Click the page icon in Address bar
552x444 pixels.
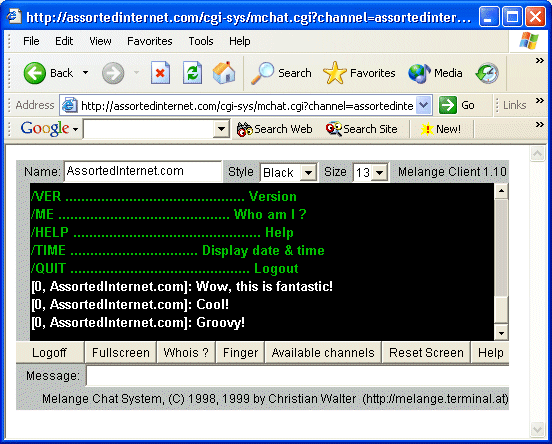click(70, 105)
